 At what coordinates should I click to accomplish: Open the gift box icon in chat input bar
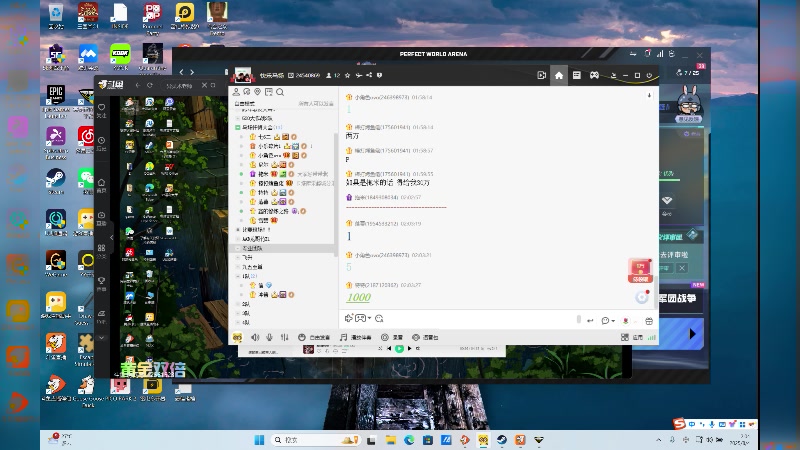point(649,321)
